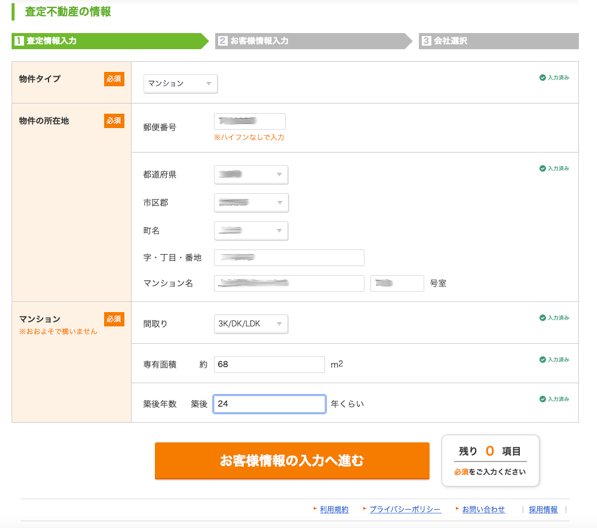
Task: Open the 利用規約 link
Action: pyautogui.click(x=334, y=509)
